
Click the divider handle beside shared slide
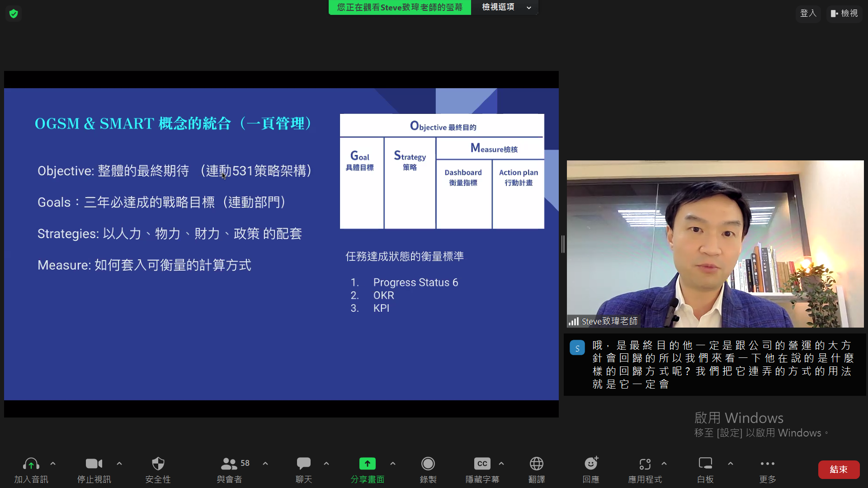[x=563, y=244]
